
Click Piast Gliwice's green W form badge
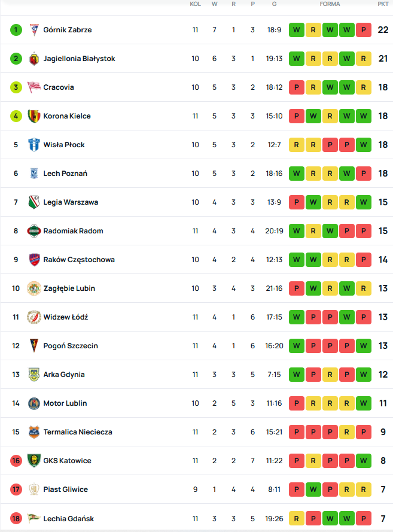313,490
